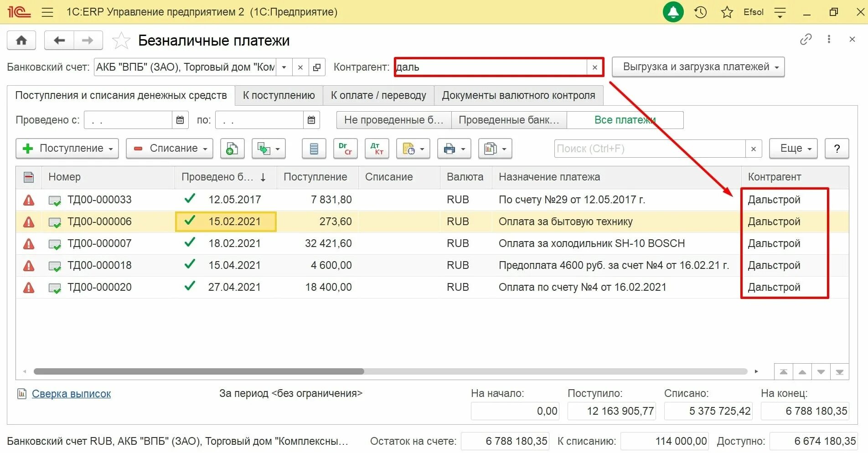The width and height of the screenshot is (868, 453).
Task: Switch to К поступлению tab
Action: pos(279,95)
